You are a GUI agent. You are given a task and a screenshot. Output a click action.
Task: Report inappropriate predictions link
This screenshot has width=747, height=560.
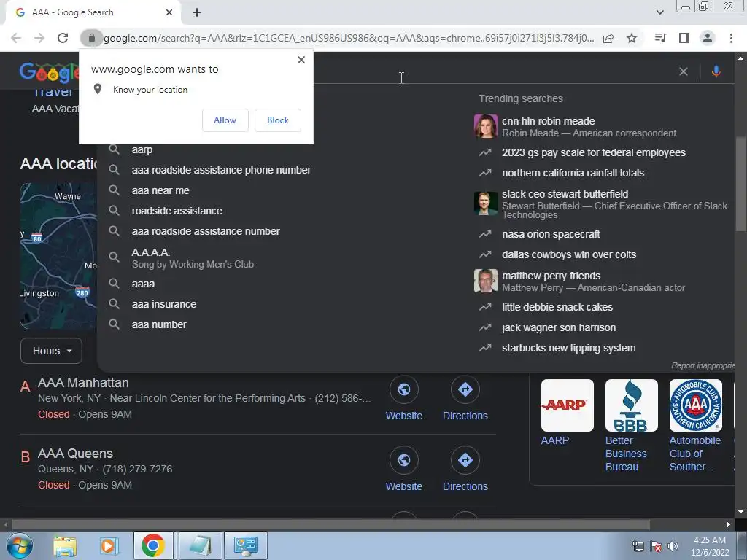[703, 365]
